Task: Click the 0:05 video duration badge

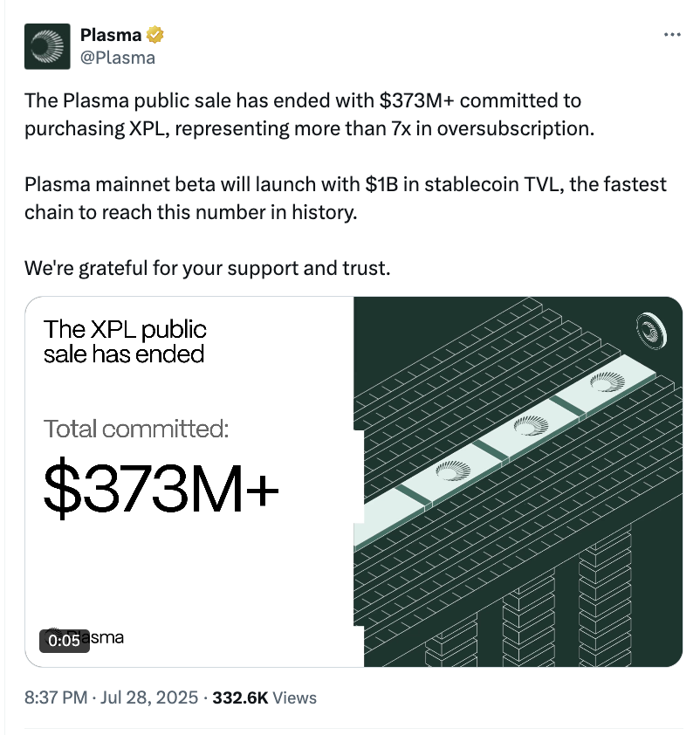Action: point(65,640)
